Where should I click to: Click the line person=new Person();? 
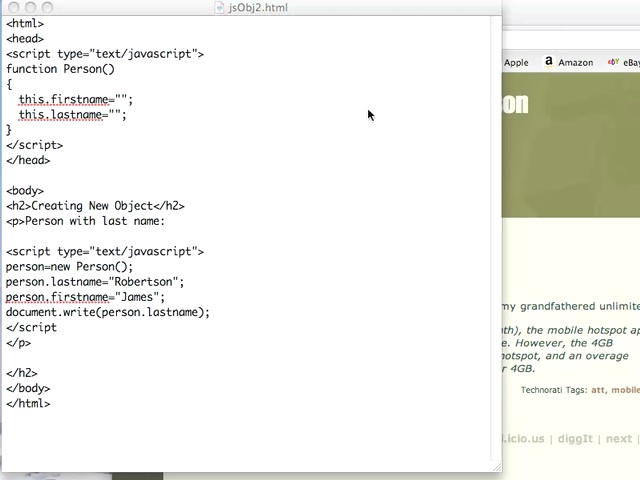pyautogui.click(x=69, y=267)
